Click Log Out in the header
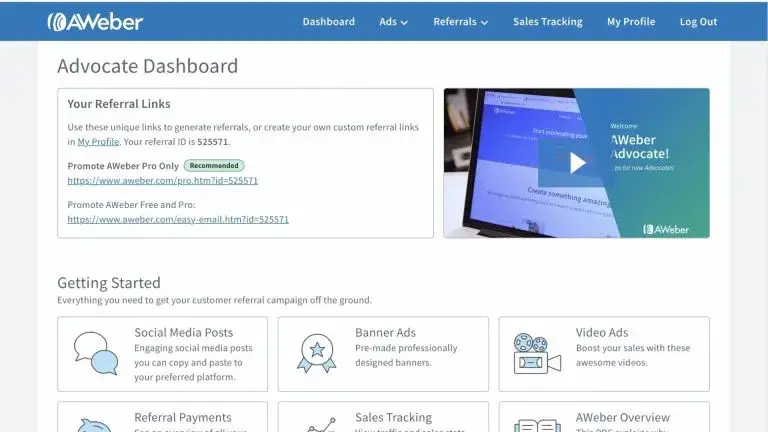 698,22
